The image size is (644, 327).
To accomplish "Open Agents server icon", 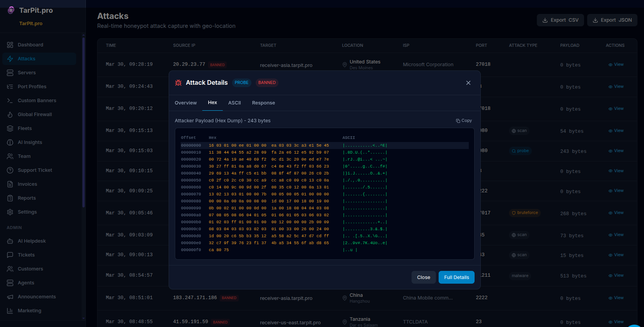I will 10,283.
